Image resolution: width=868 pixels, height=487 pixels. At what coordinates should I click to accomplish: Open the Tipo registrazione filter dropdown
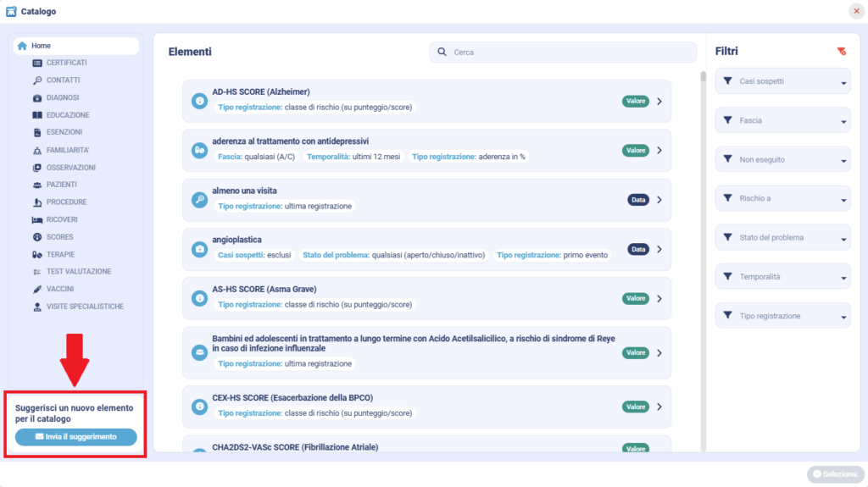pyautogui.click(x=782, y=316)
